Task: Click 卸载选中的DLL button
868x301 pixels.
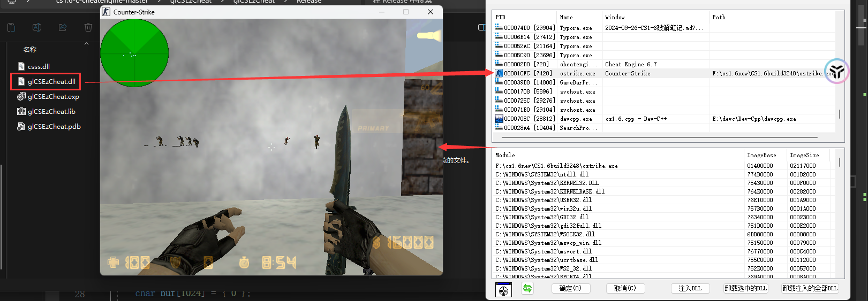Action: tap(746, 288)
